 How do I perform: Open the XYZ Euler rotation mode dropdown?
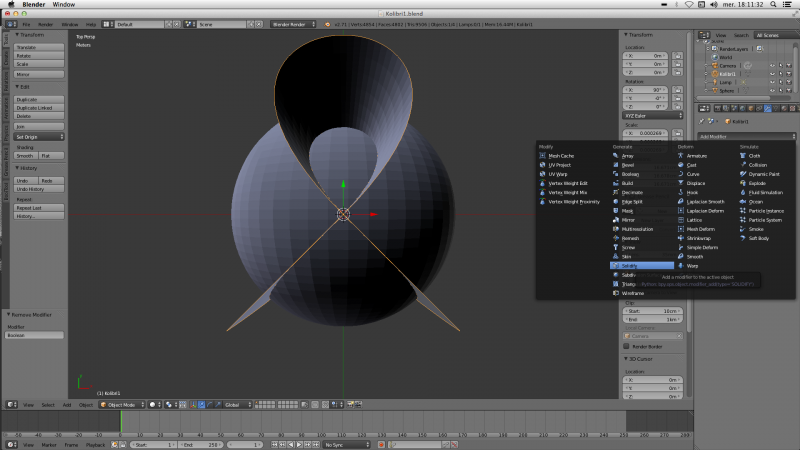[x=652, y=116]
